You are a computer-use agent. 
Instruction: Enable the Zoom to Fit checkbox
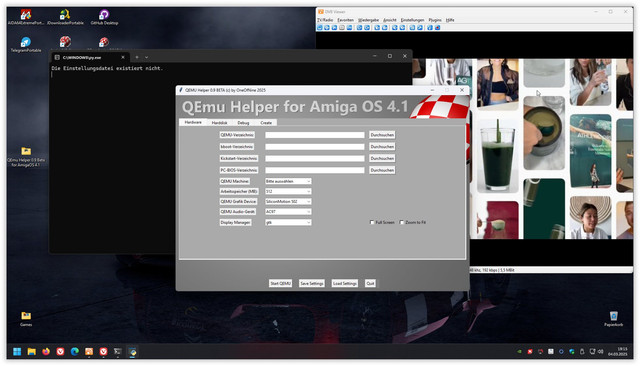tap(402, 222)
